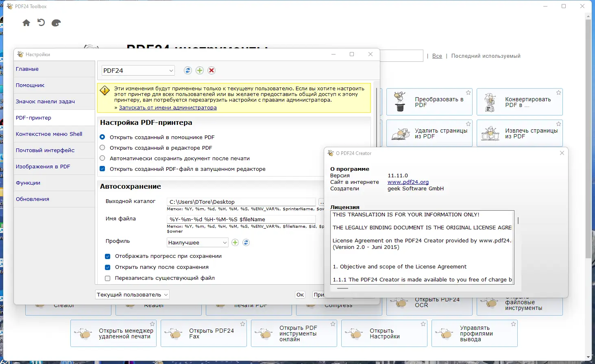Open the 'Открыть PDF24 Fax' tile
The image size is (595, 364).
[204, 333]
